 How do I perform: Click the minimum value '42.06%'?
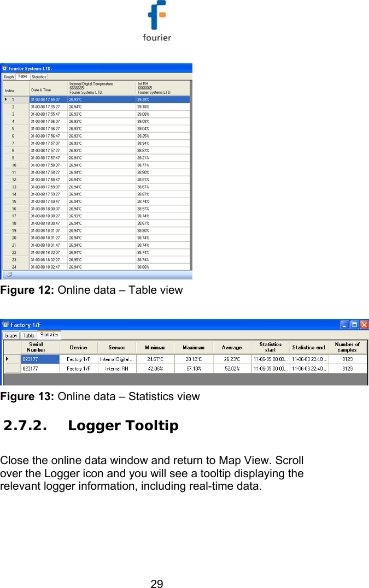pyautogui.click(x=155, y=369)
